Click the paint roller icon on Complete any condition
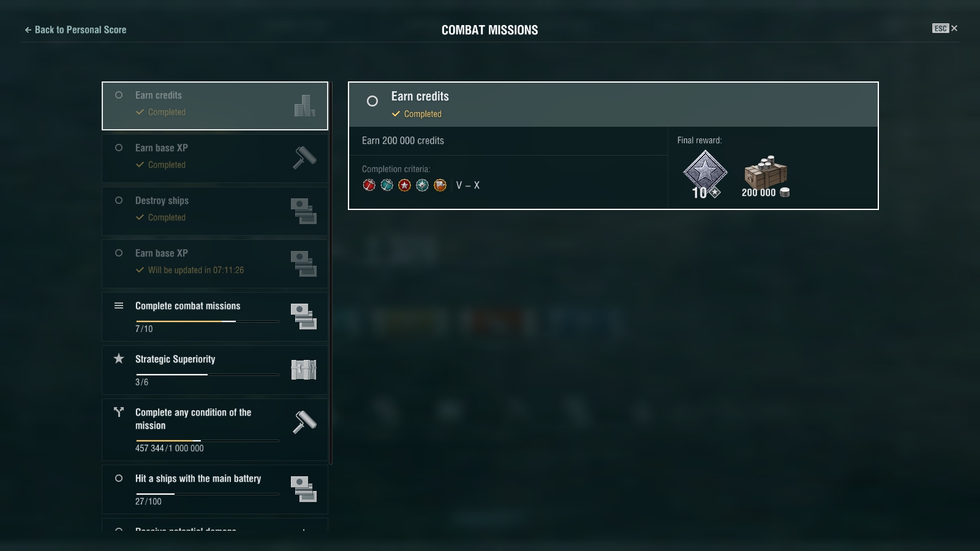980x551 pixels. (304, 422)
